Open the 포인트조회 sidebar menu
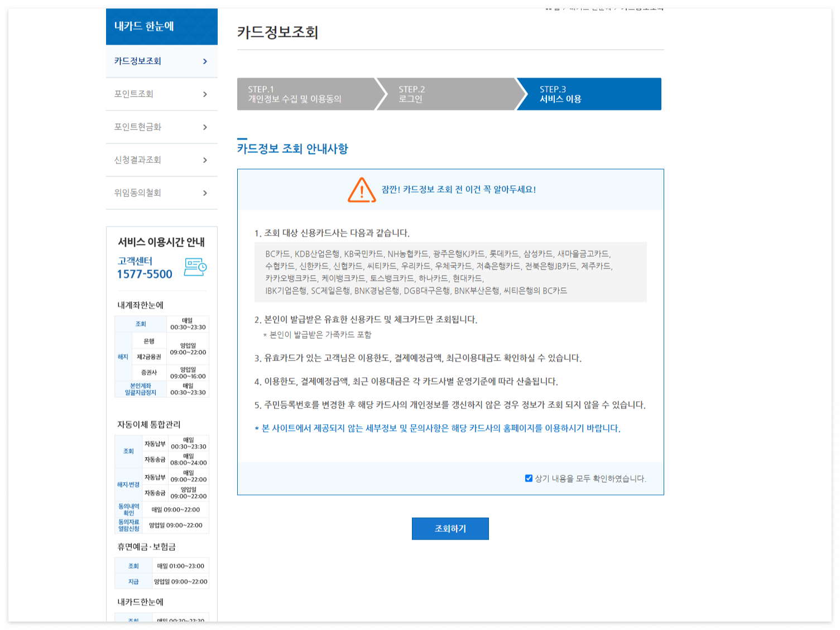840x630 pixels. pyautogui.click(x=162, y=94)
